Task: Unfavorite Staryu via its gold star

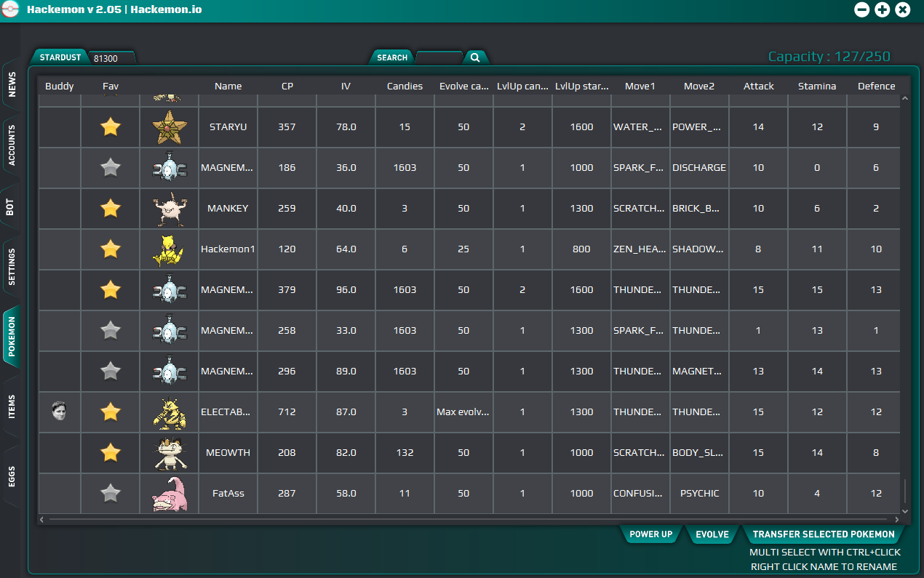Action: coord(110,127)
